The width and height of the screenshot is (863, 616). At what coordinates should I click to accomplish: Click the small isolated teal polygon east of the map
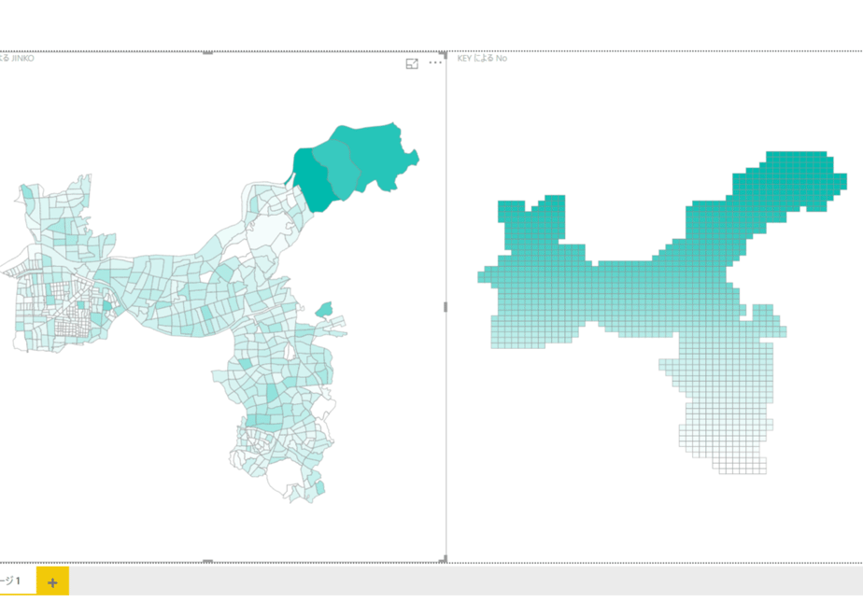click(324, 310)
